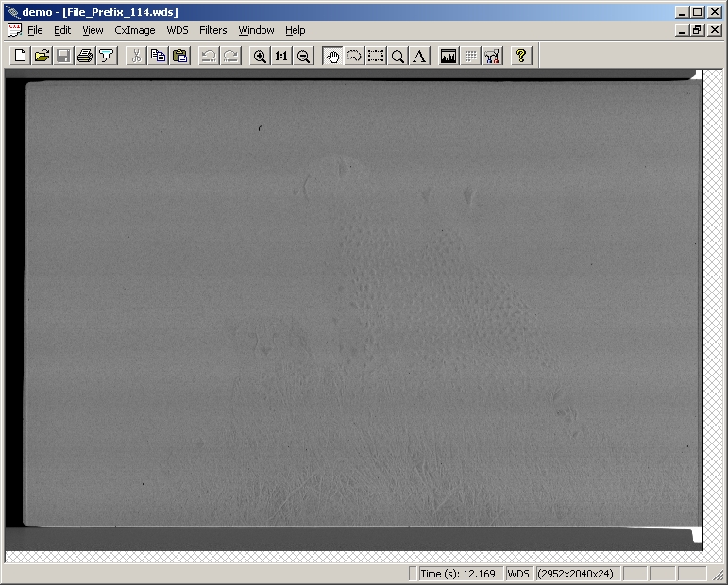The height and width of the screenshot is (585, 728).
Task: Click the funnel icon in toolbar
Action: coord(107,56)
